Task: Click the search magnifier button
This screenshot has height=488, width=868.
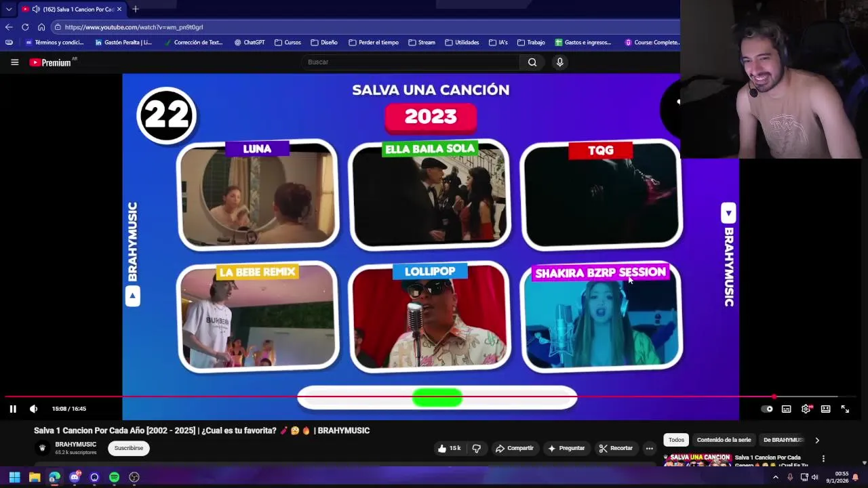Action: pyautogui.click(x=532, y=62)
